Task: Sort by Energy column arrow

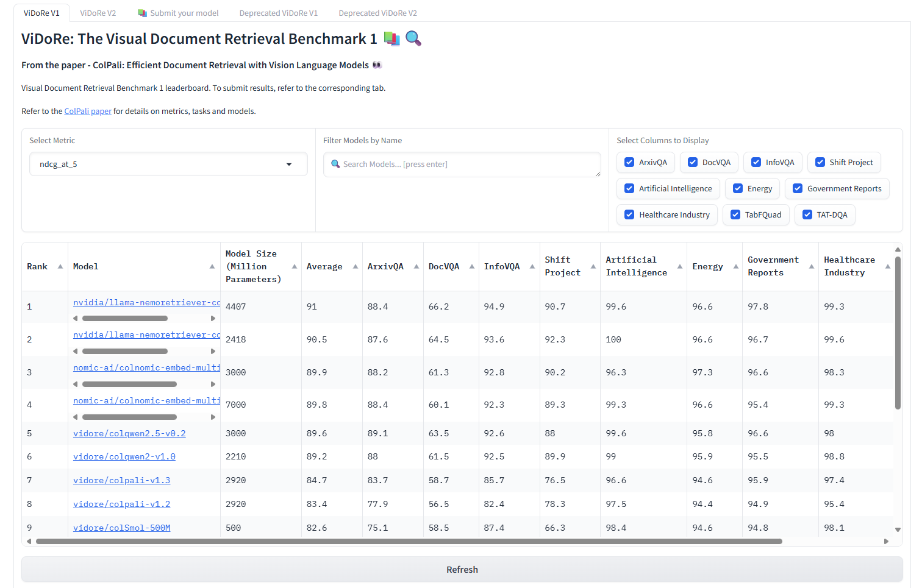Action: coord(736,266)
